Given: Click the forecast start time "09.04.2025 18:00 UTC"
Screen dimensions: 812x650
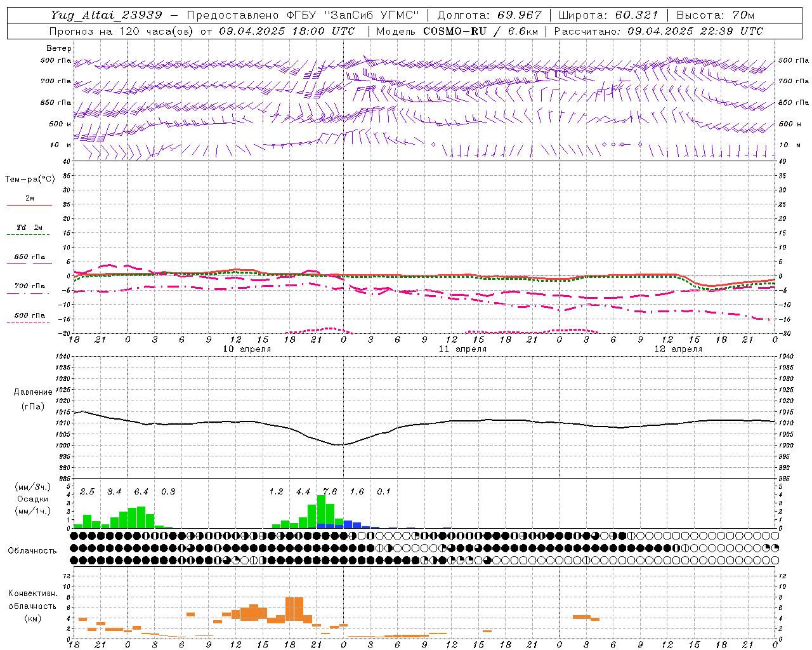Looking at the screenshot, I should pos(287,31).
